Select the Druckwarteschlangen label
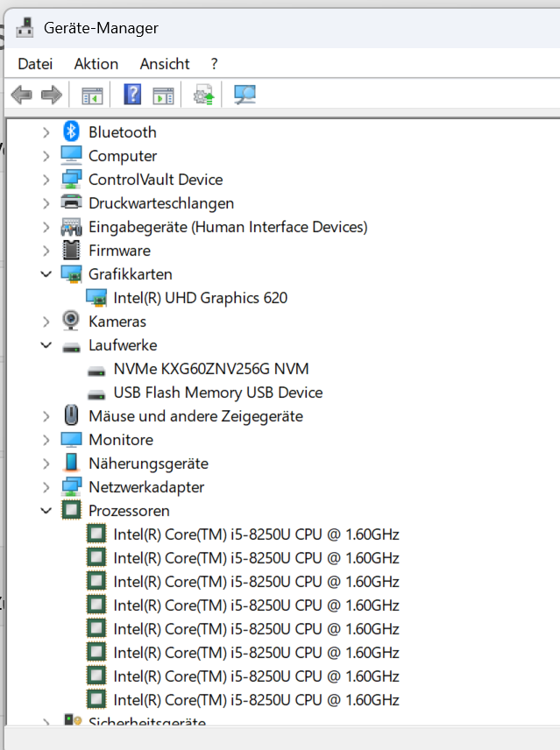Viewport: 560px width, 750px height. click(161, 203)
